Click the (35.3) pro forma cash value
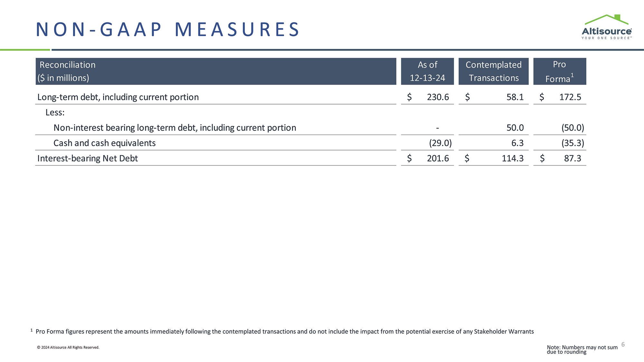The image size is (644, 362). [573, 143]
